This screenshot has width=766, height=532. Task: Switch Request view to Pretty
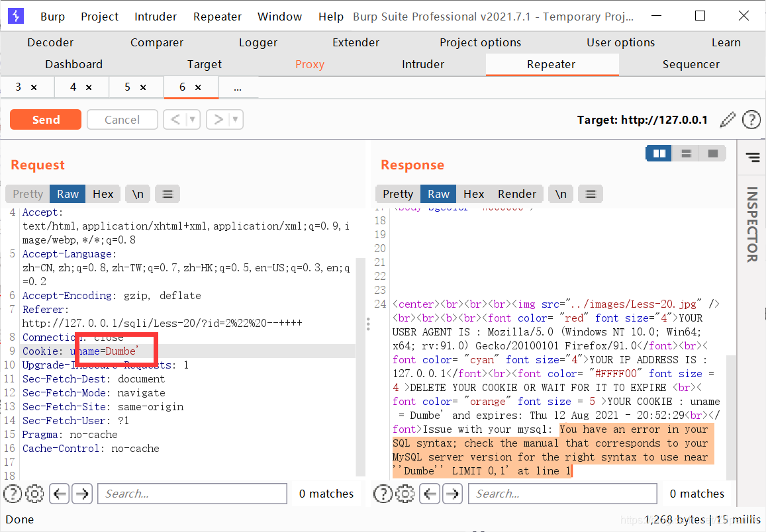(28, 195)
